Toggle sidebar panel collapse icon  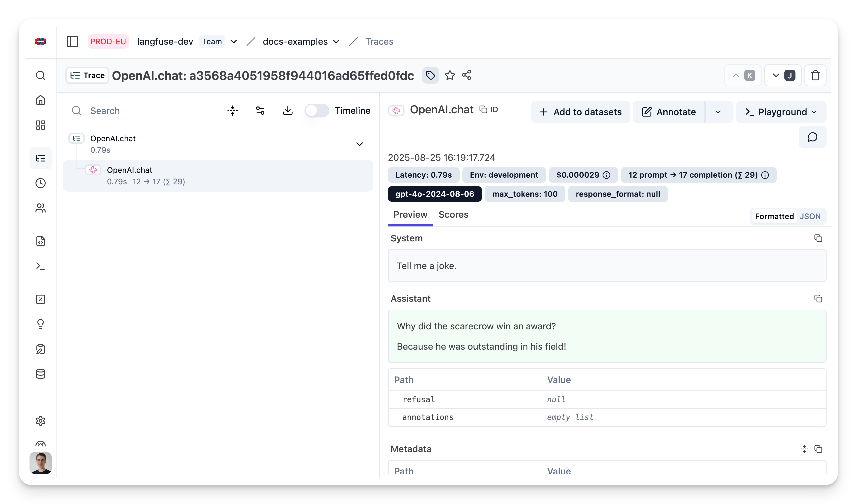tap(72, 41)
